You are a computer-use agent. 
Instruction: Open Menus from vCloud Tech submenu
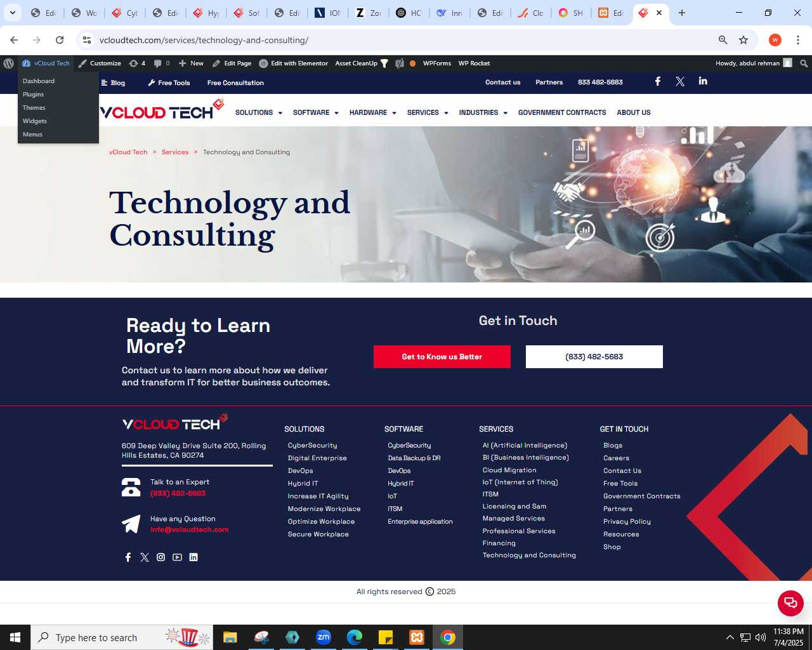[x=33, y=135]
